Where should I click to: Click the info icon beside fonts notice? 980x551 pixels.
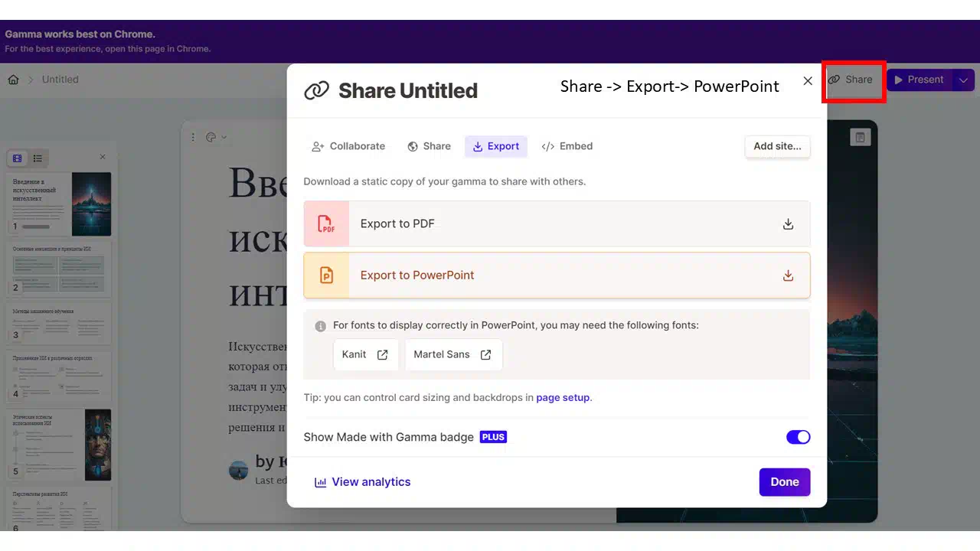click(321, 326)
